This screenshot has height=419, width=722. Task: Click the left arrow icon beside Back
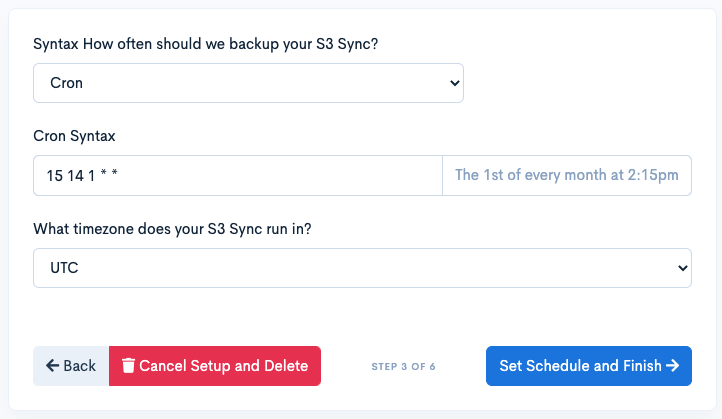(52, 366)
